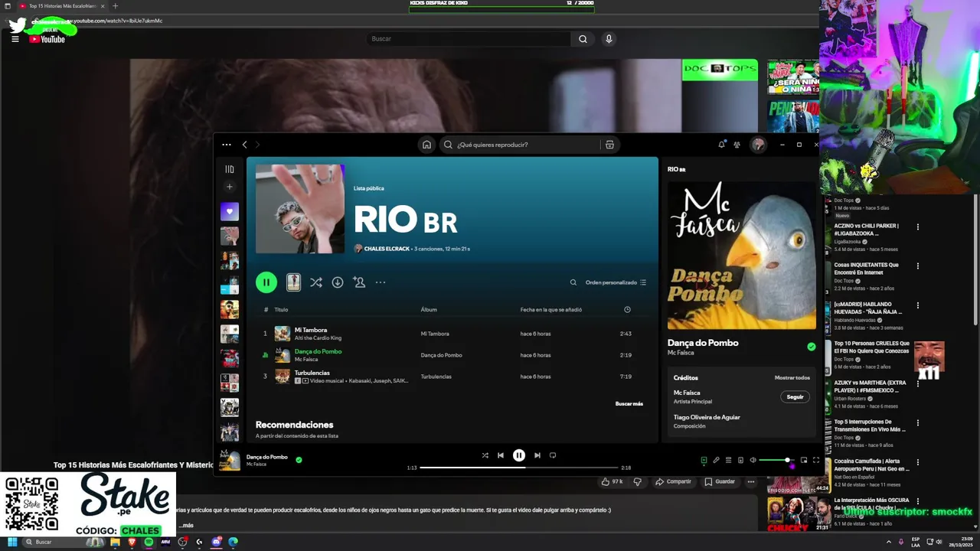
Task: Open Spotify from the Windows taskbar
Action: pyautogui.click(x=149, y=542)
